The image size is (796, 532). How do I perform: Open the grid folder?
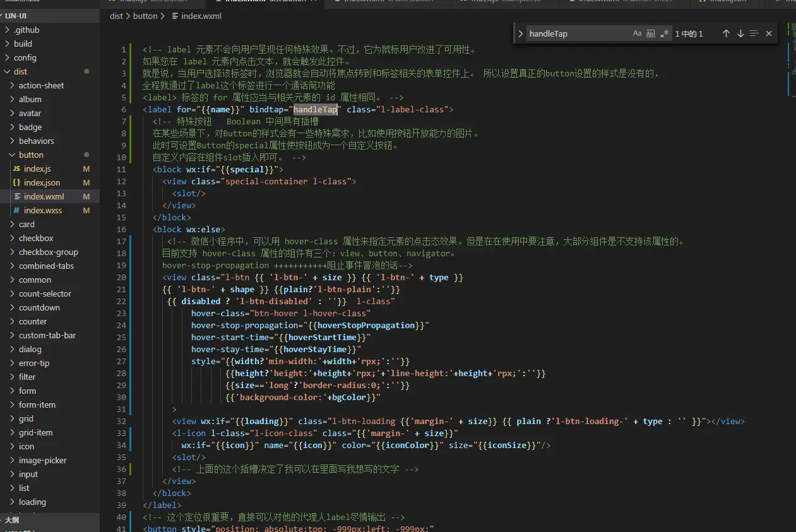coord(50,418)
